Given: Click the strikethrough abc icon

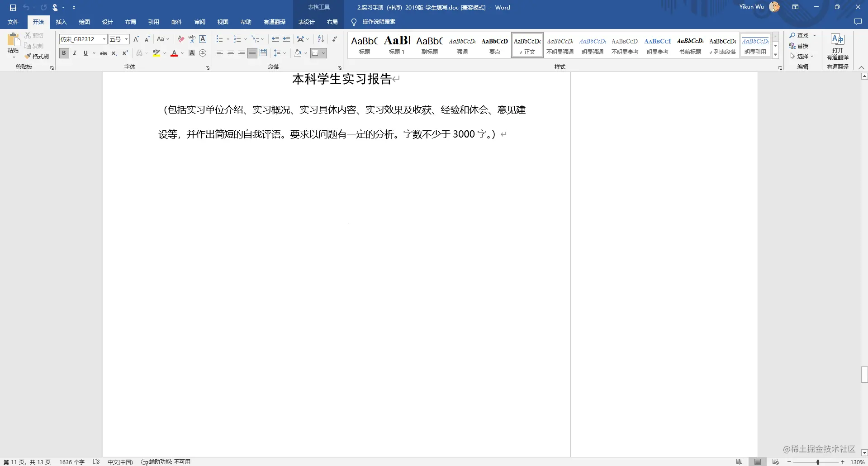Looking at the screenshot, I should (104, 53).
